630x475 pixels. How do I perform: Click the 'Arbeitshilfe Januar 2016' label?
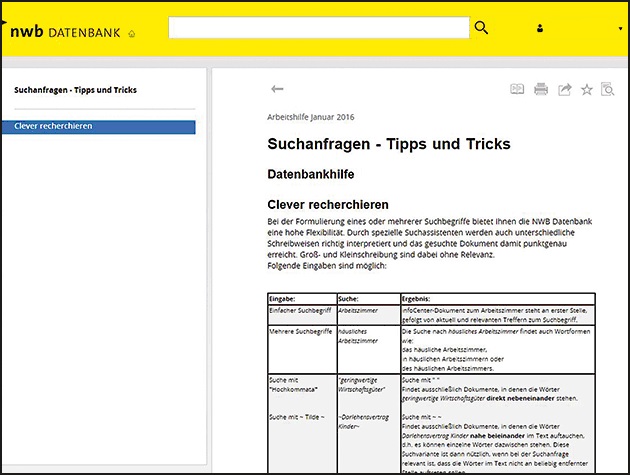(311, 116)
